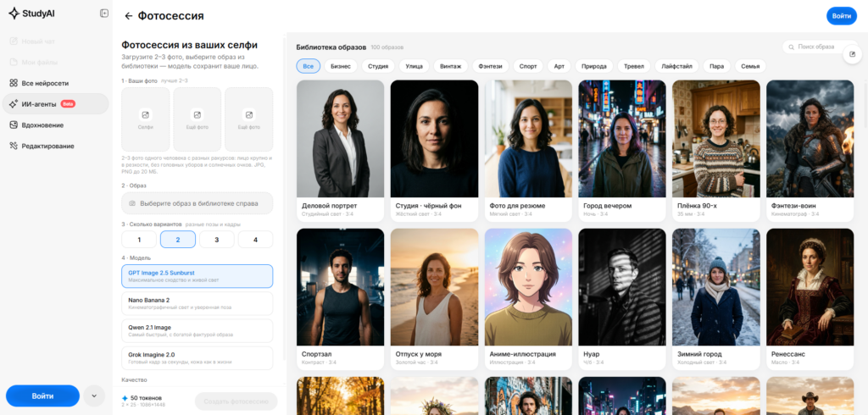868x415 pixels.
Task: Click the Все нейросети grid icon
Action: tap(14, 83)
